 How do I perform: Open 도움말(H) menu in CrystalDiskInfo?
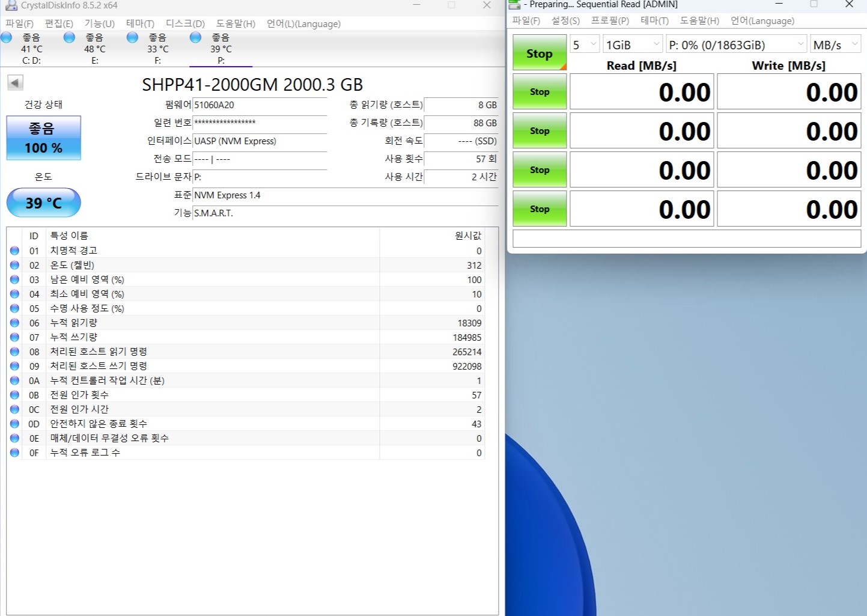click(236, 23)
